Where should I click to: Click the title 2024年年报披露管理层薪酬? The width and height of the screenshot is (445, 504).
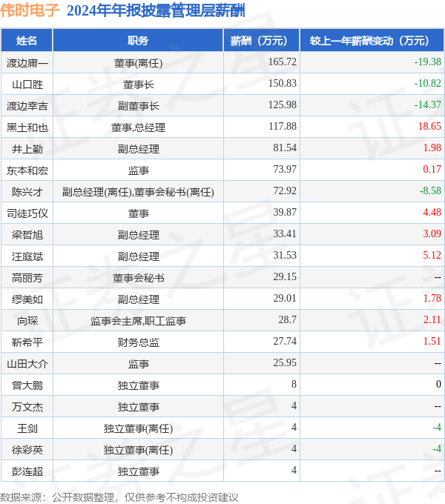[x=156, y=10]
